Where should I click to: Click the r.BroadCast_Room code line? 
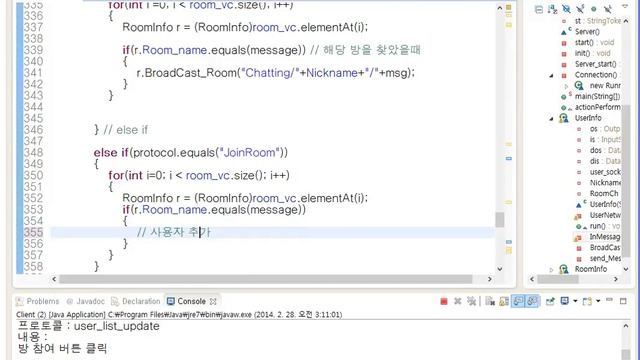pyautogui.click(x=276, y=73)
